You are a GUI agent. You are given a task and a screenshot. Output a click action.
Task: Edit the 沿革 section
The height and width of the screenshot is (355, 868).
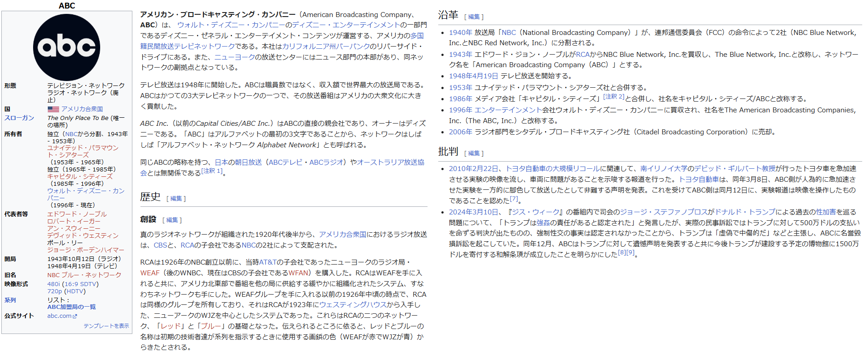coord(474,17)
